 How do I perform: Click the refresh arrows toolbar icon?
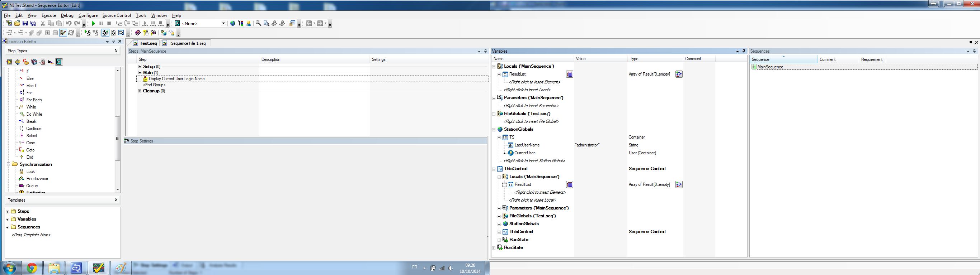click(x=71, y=33)
